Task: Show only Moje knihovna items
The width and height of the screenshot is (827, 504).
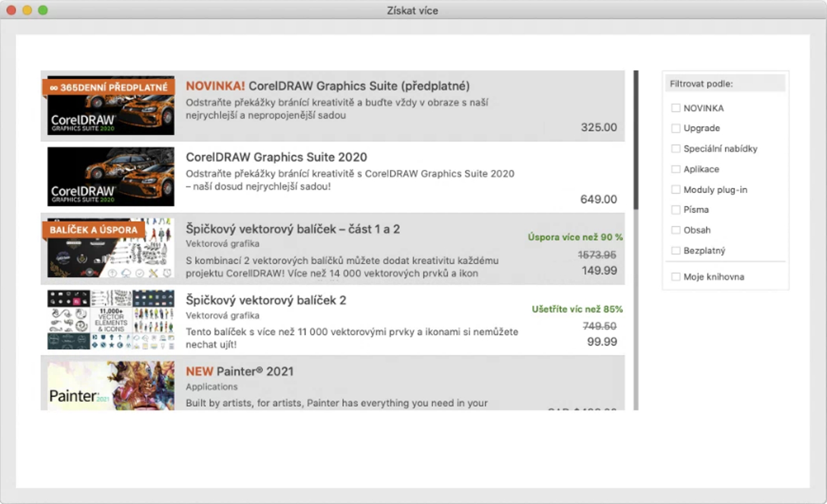Action: pyautogui.click(x=676, y=277)
